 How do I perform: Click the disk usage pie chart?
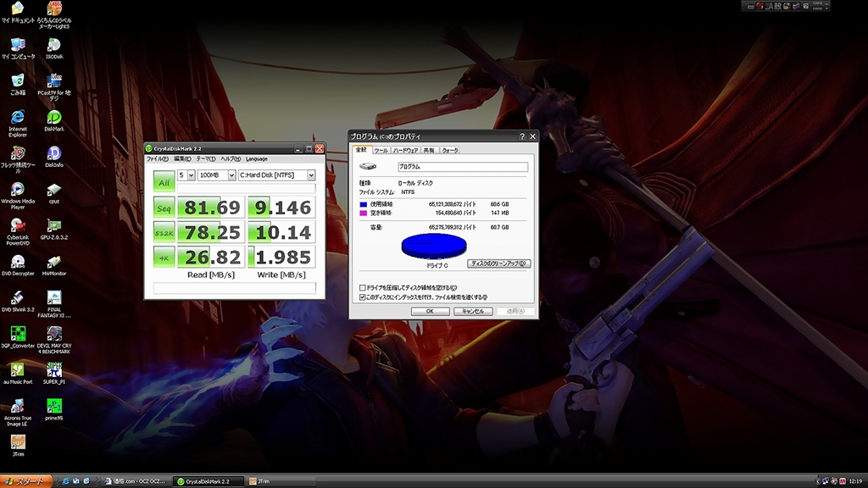pyautogui.click(x=434, y=247)
